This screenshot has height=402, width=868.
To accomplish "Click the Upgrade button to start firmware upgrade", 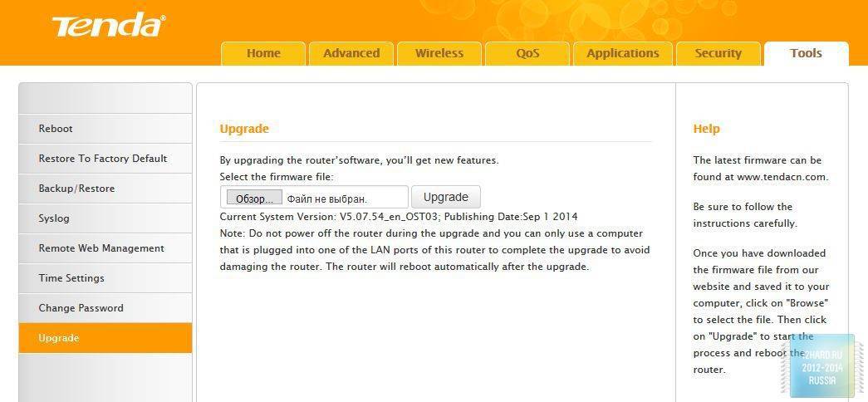I will 445,197.
